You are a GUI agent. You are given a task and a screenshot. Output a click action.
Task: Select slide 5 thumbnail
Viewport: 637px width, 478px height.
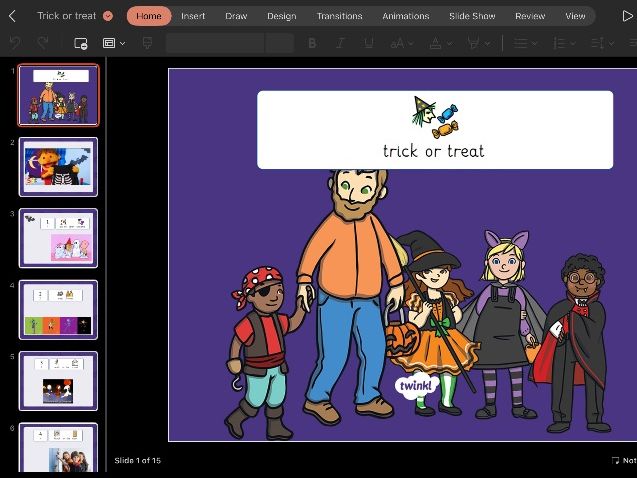click(x=58, y=381)
